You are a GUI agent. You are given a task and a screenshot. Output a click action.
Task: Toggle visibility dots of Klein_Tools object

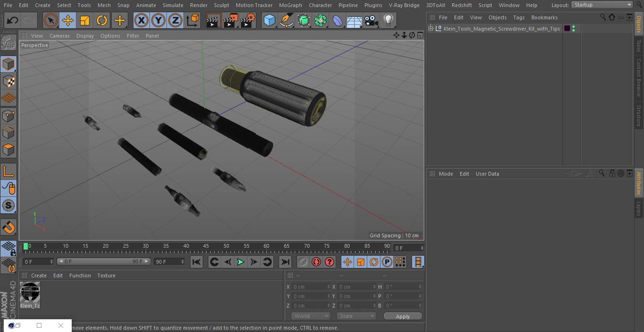[x=573, y=29]
